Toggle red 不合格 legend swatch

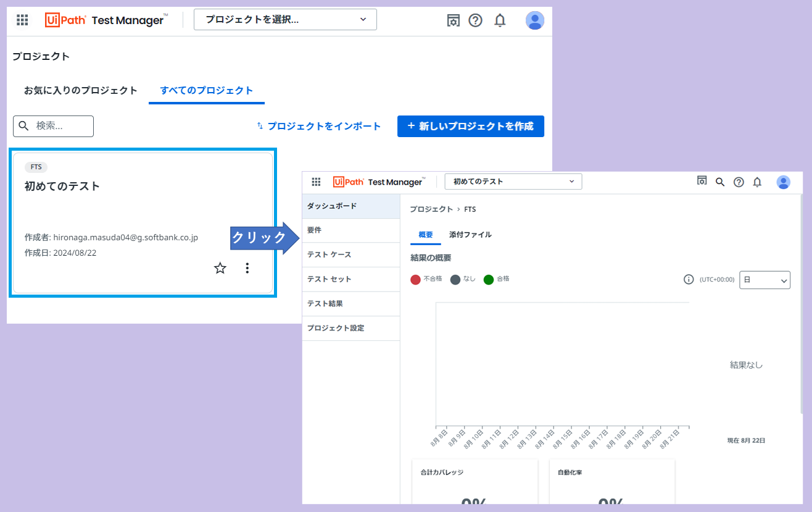pos(415,280)
